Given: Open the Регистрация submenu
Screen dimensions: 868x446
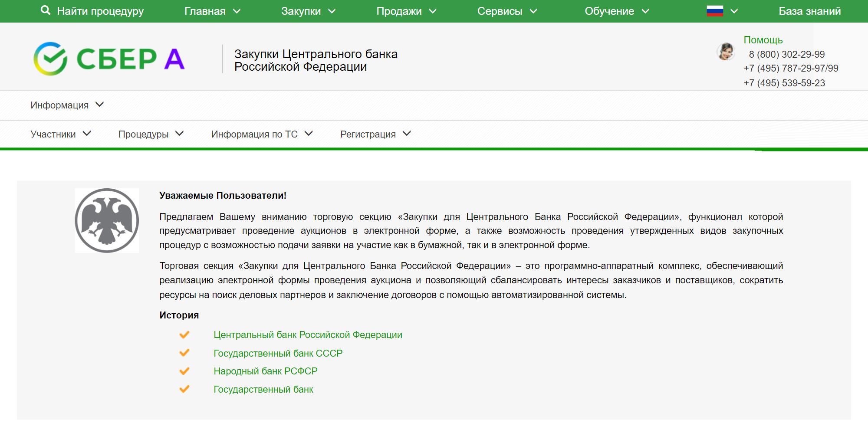Looking at the screenshot, I should 368,134.
